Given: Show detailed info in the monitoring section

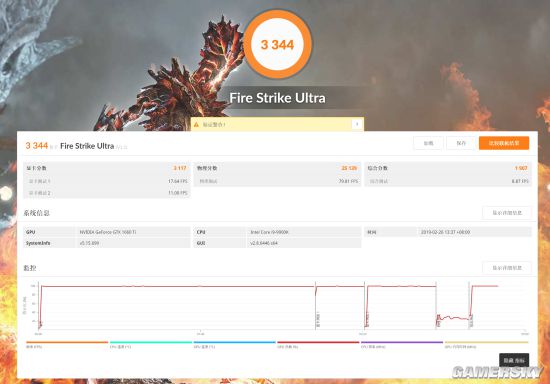Looking at the screenshot, I should [x=507, y=268].
